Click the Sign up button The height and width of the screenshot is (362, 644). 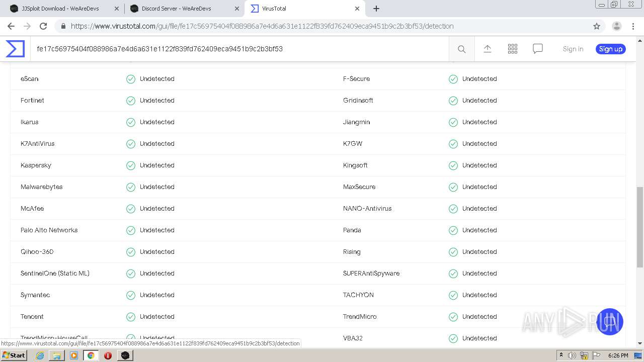click(611, 49)
